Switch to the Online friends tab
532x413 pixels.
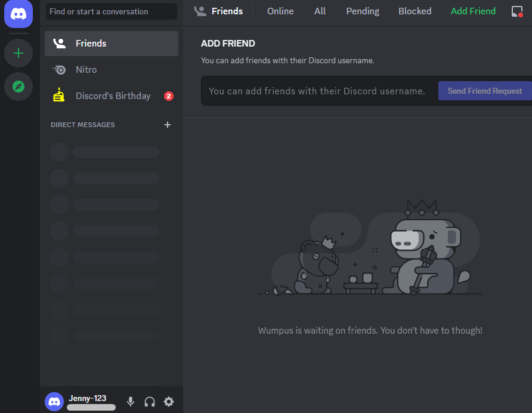tap(280, 11)
